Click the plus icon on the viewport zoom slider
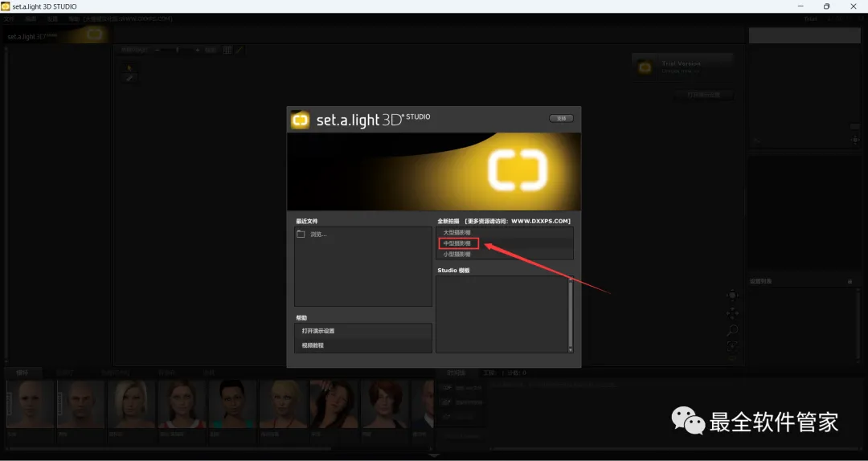Viewport: 868px width, 461px height. (x=198, y=51)
